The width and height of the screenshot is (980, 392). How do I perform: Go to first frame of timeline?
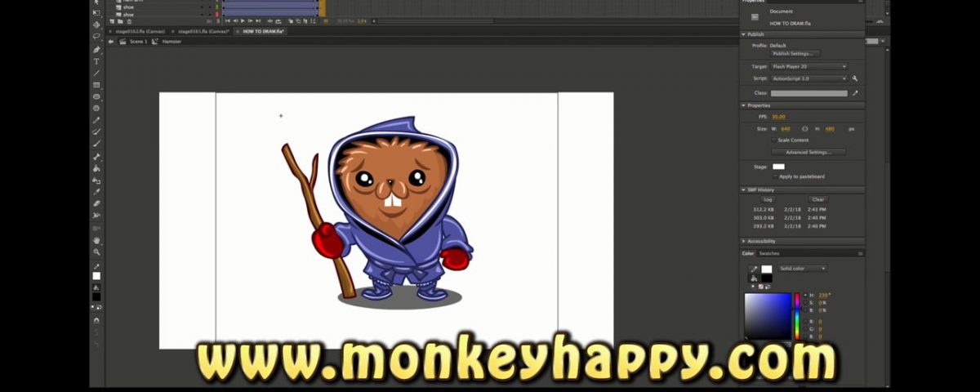coord(228,21)
